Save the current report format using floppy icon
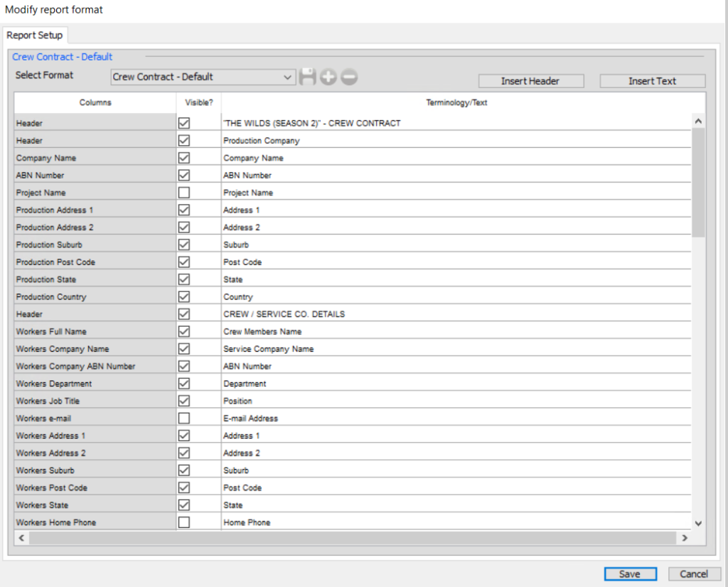728x587 pixels. point(308,77)
